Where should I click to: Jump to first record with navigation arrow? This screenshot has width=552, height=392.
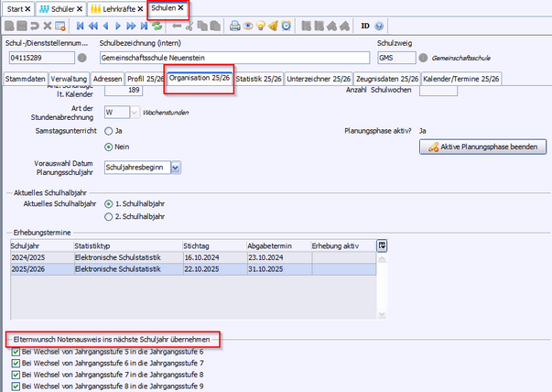(80, 26)
